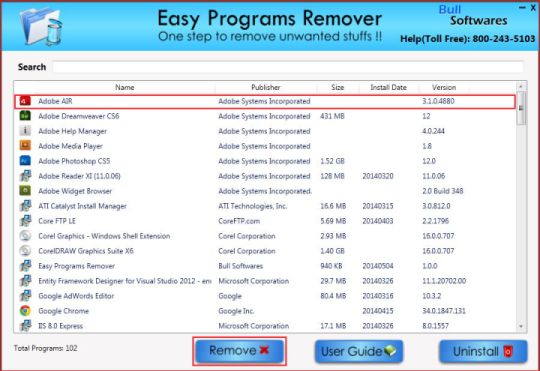
Task: Click the 2.0 Build 348 version cell
Action: pyautogui.click(x=443, y=191)
